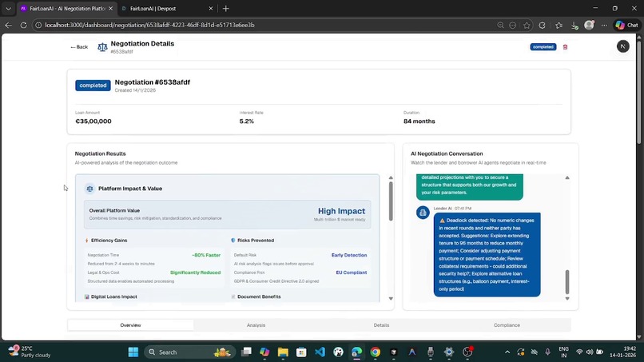Click the Efficiency Gains lightning icon
644x362 pixels.
(86, 241)
